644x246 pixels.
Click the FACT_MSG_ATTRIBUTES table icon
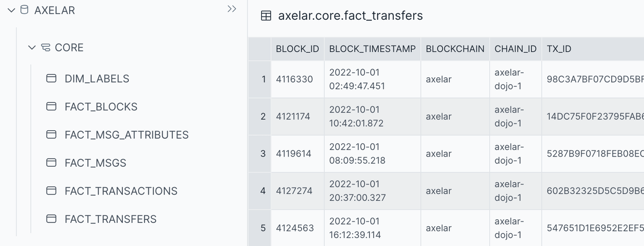click(x=52, y=135)
